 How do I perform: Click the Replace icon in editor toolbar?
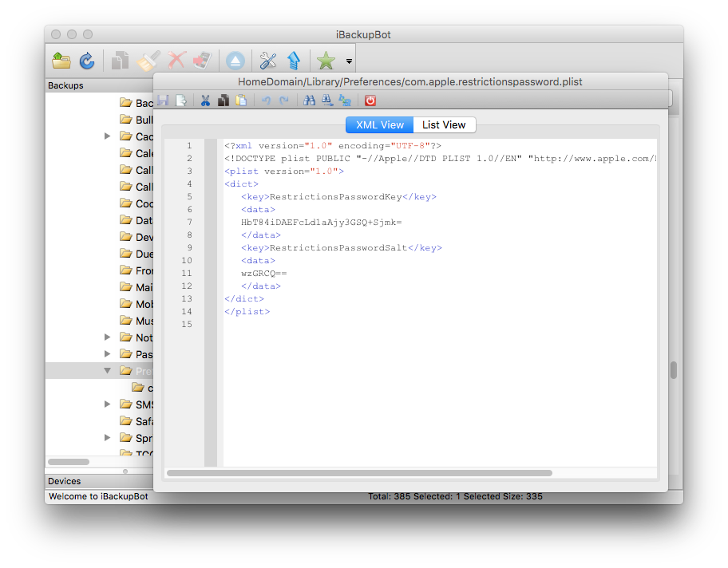[345, 101]
